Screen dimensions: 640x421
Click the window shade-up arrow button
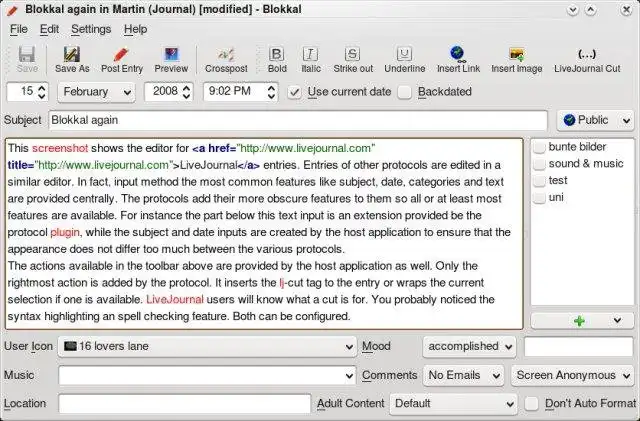pyautogui.click(x=591, y=10)
